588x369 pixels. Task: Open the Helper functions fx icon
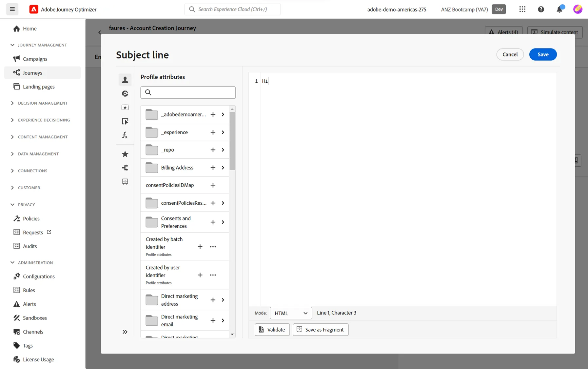[x=125, y=135]
